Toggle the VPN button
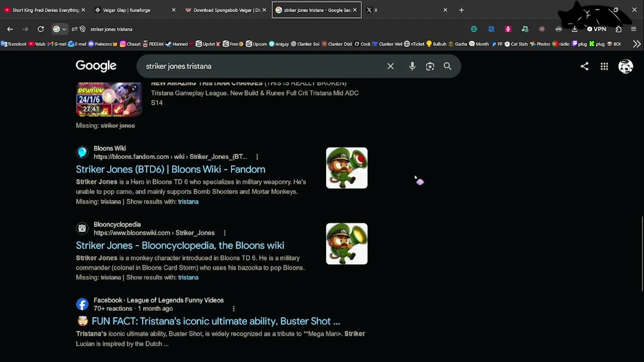This screenshot has height=362, width=644. (597, 29)
